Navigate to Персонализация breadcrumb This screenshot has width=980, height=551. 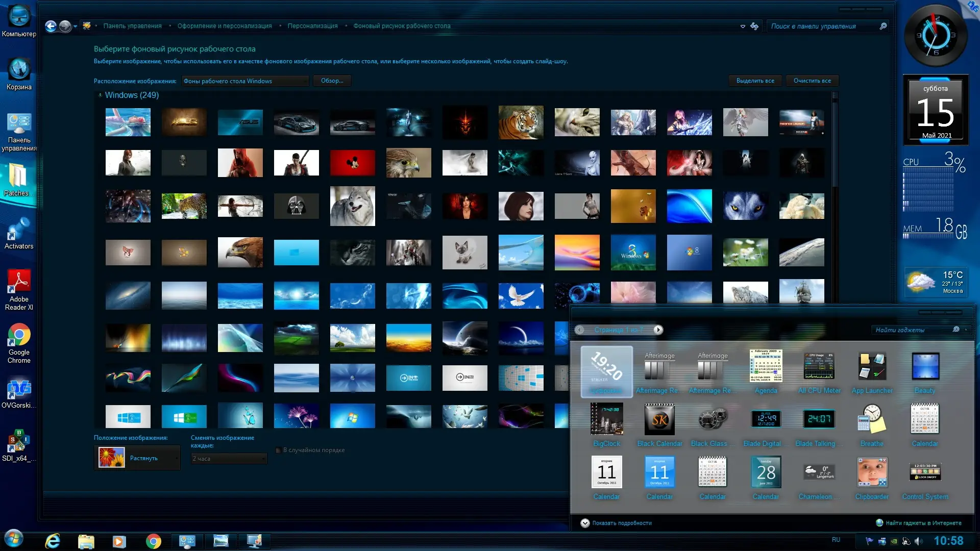pos(312,26)
